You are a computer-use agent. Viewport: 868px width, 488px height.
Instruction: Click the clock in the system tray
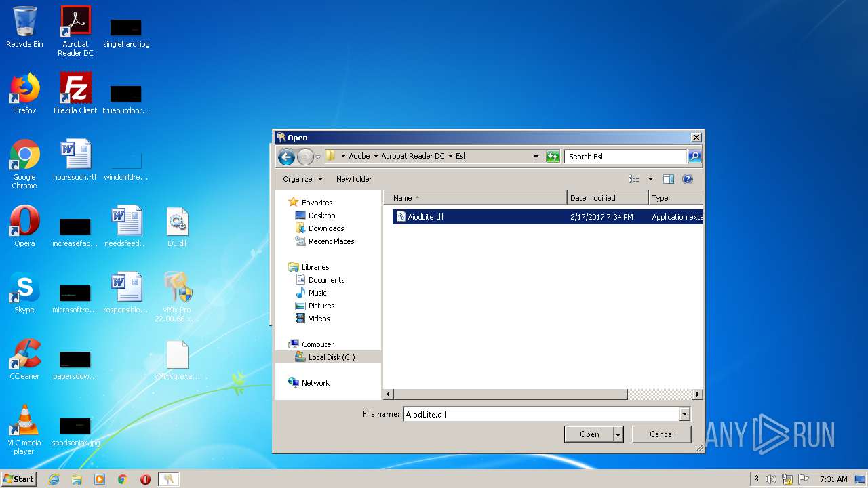point(833,479)
